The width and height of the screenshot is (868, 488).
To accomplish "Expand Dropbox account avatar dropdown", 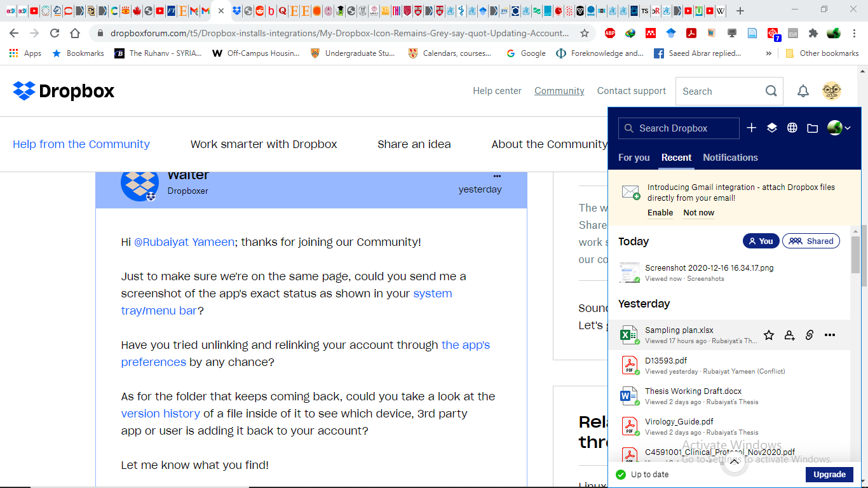I will coord(839,128).
